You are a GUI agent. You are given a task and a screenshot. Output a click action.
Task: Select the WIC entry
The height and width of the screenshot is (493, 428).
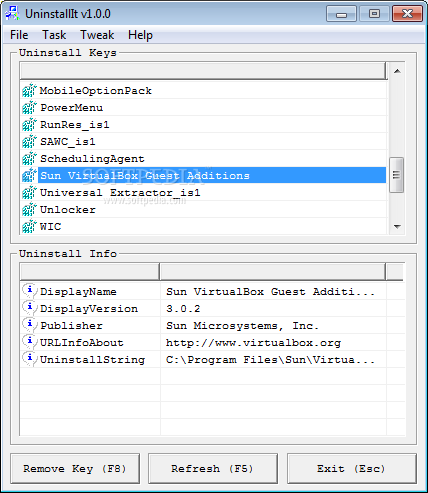[50, 227]
